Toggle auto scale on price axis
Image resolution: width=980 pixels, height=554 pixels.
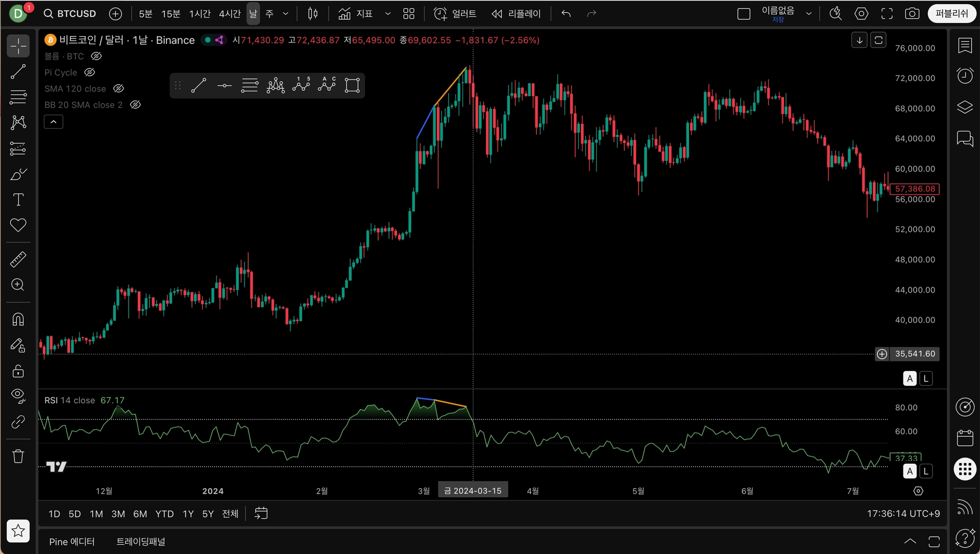pos(910,379)
